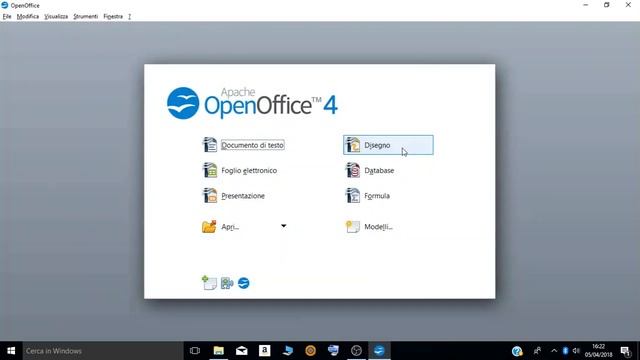This screenshot has width=640, height=360.
Task: Click the new templates download icon
Action: coord(209,282)
